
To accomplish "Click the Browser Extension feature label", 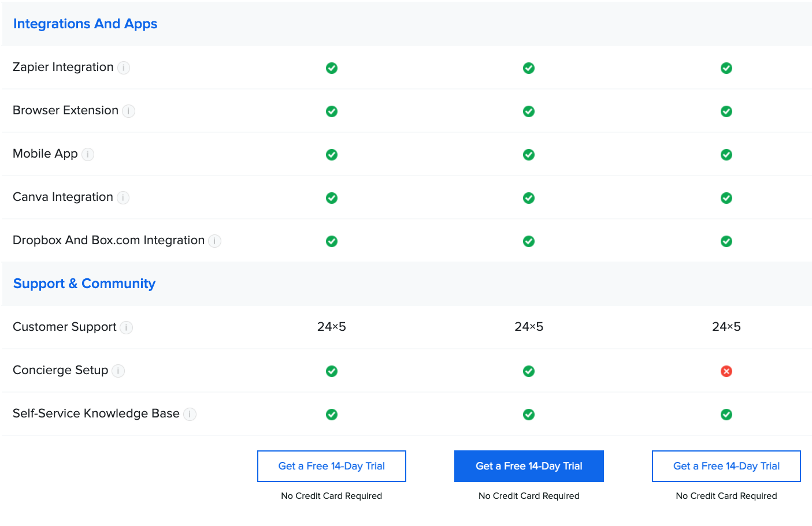I will (x=65, y=110).
